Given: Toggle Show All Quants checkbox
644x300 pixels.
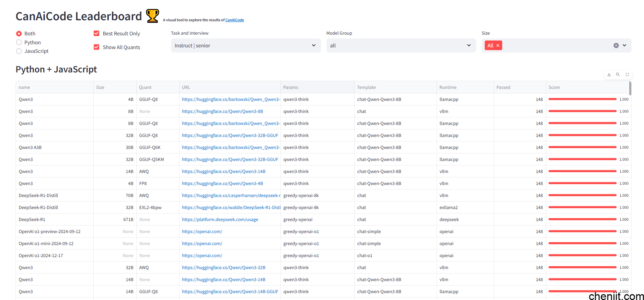Looking at the screenshot, I should tap(96, 47).
